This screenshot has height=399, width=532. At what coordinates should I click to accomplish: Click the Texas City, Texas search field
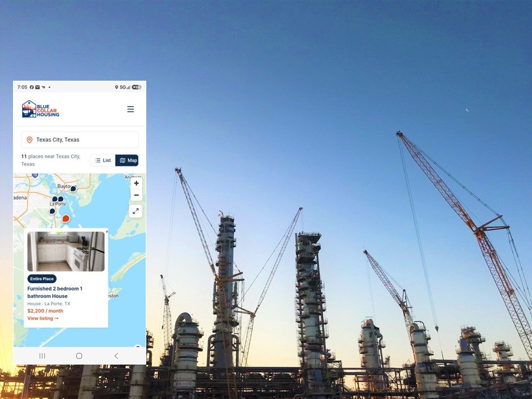[x=80, y=139]
